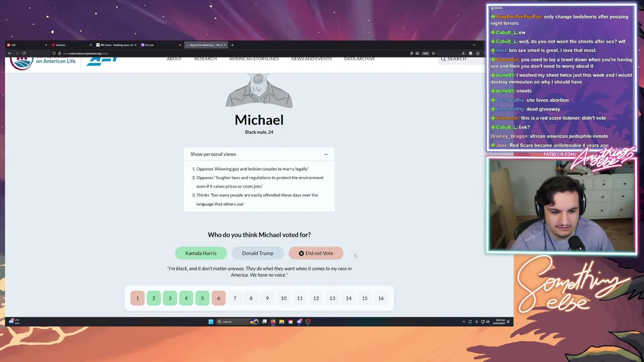This screenshot has height=362, width=644.
Task: Go to quiz question 5
Action: click(202, 298)
